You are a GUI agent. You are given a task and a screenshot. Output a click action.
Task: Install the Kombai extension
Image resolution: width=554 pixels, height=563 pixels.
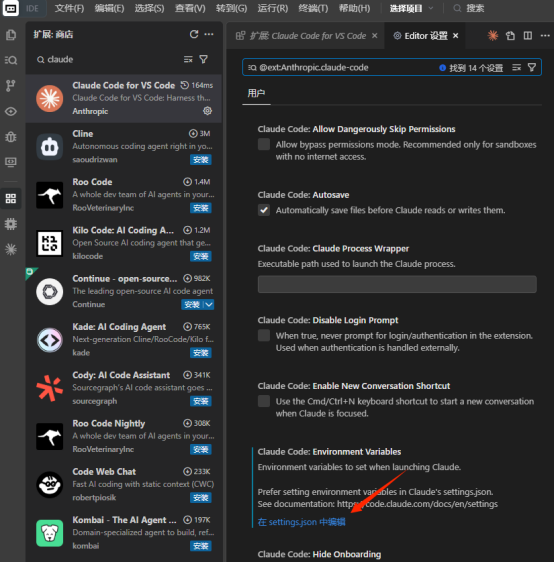[201, 546]
